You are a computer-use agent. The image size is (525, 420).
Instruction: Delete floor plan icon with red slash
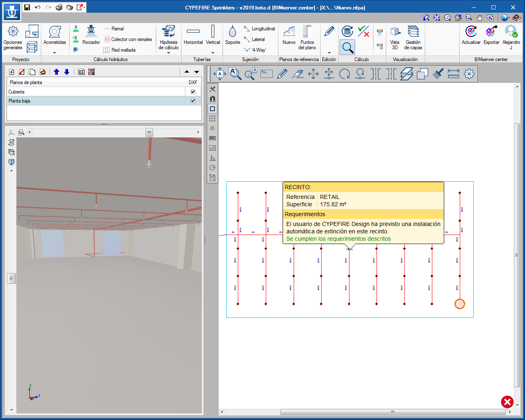pos(22,72)
